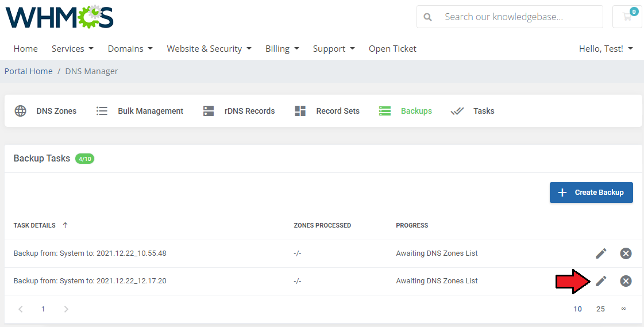Image resolution: width=644 pixels, height=327 pixels.
Task: Sort by Task Details arrow
Action: point(65,225)
